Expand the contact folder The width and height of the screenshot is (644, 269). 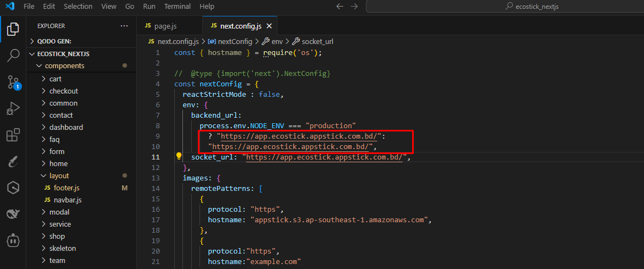point(81,115)
